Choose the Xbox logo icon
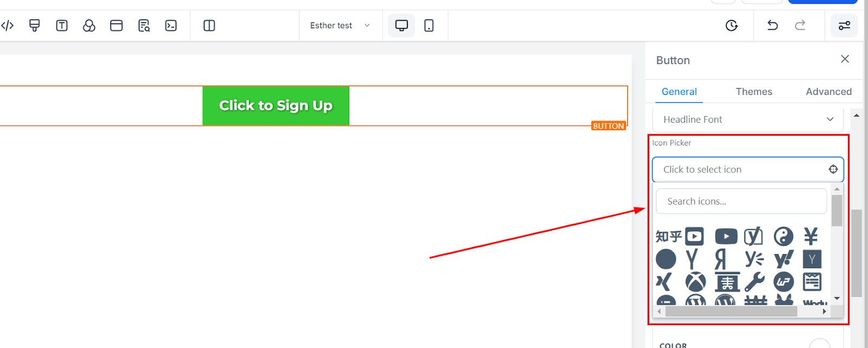Image resolution: width=868 pixels, height=348 pixels. point(695,282)
